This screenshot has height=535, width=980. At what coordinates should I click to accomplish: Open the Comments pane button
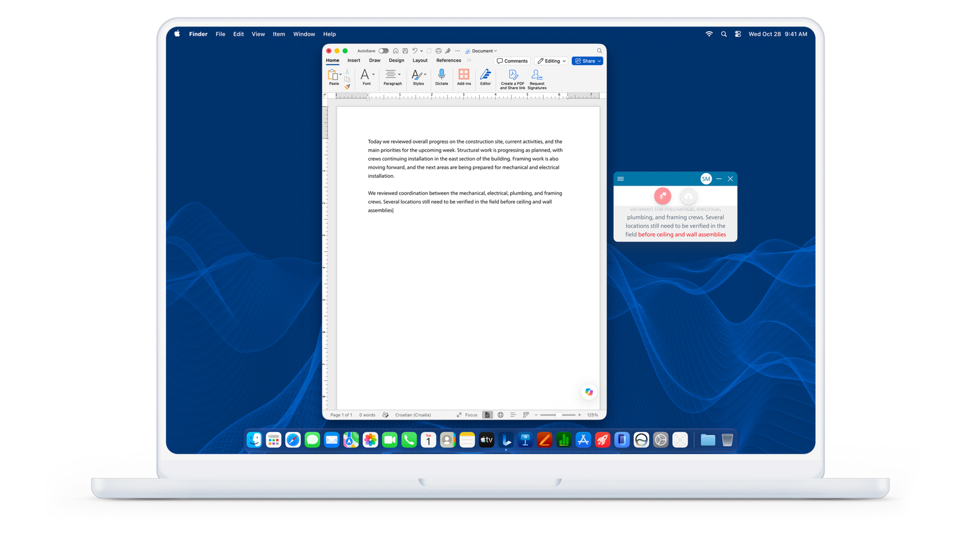click(512, 61)
